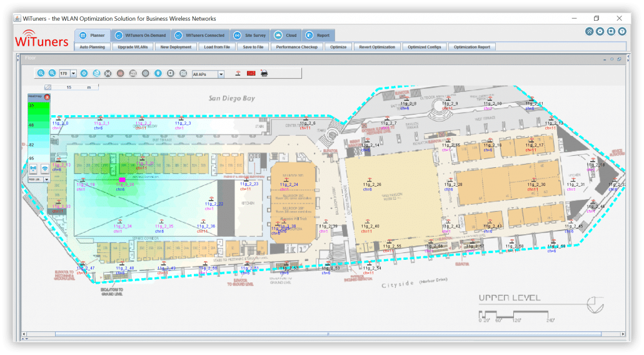Select access point 11g_2_22
Viewport: 644px width, 355px height.
pos(214,202)
